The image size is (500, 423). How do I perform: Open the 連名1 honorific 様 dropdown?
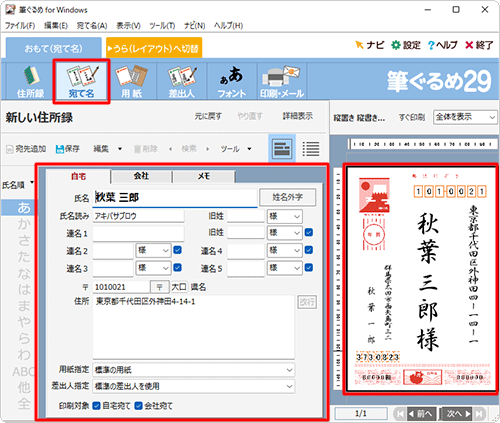pos(285,233)
